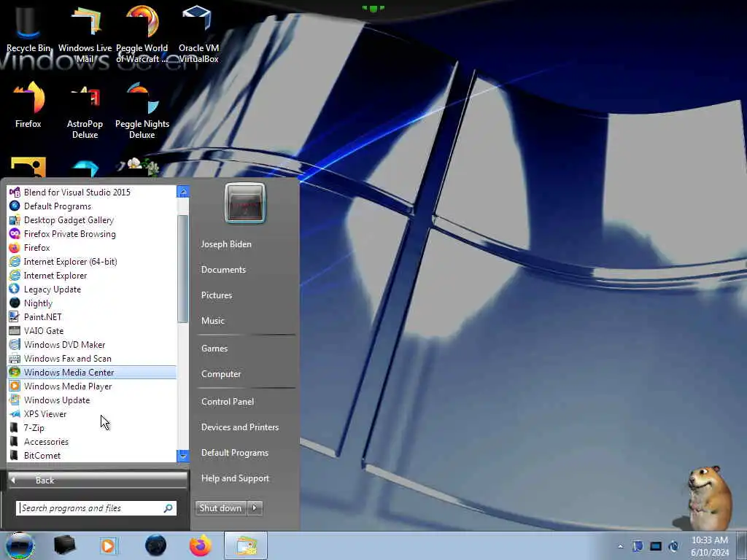
Task: Open Windows Media Player taskbar icon
Action: click(108, 545)
